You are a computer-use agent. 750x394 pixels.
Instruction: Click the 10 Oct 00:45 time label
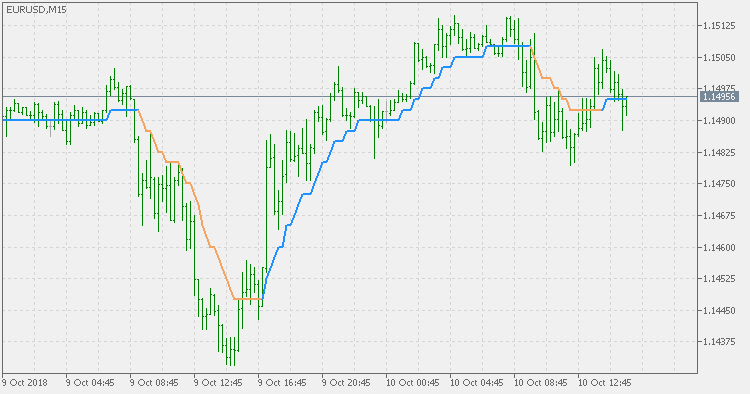413,383
